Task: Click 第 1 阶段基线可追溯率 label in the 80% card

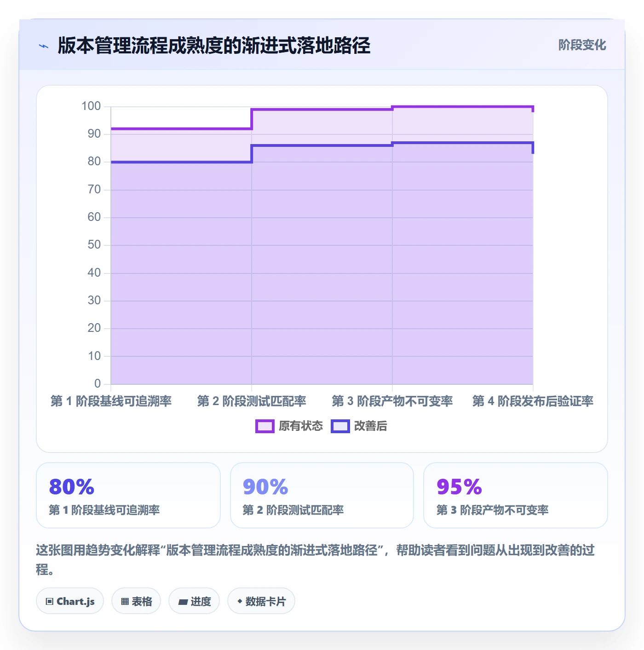Action: click(104, 510)
